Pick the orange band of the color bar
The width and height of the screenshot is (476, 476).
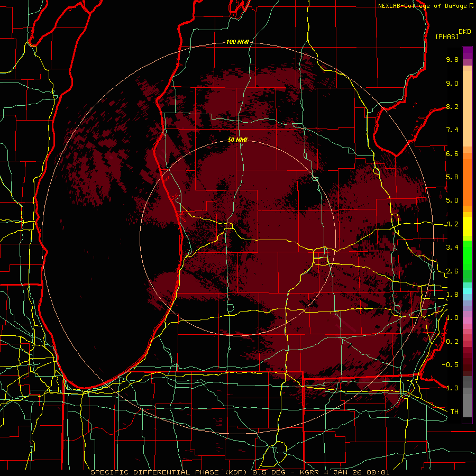467,182
